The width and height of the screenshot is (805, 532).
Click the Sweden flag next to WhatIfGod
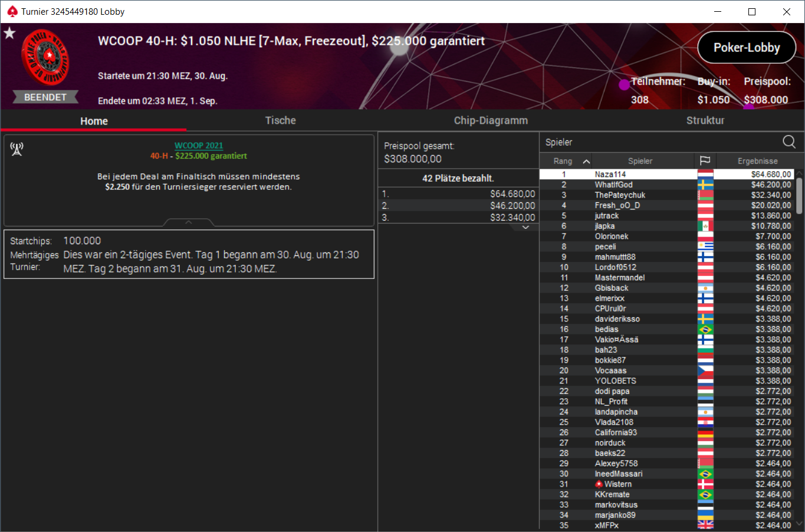click(705, 185)
